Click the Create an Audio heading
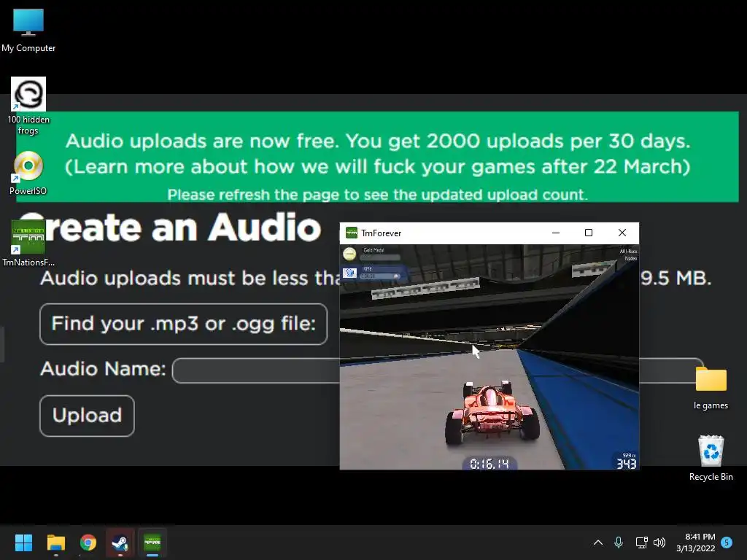 [169, 227]
